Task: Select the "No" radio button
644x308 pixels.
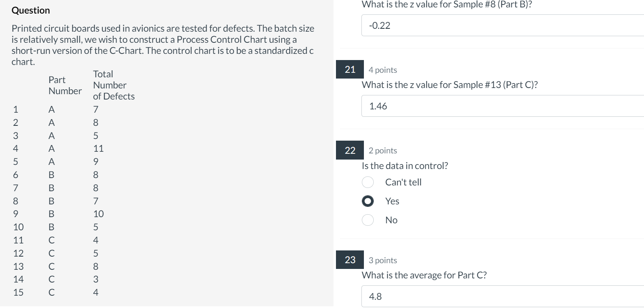Action: [368, 220]
